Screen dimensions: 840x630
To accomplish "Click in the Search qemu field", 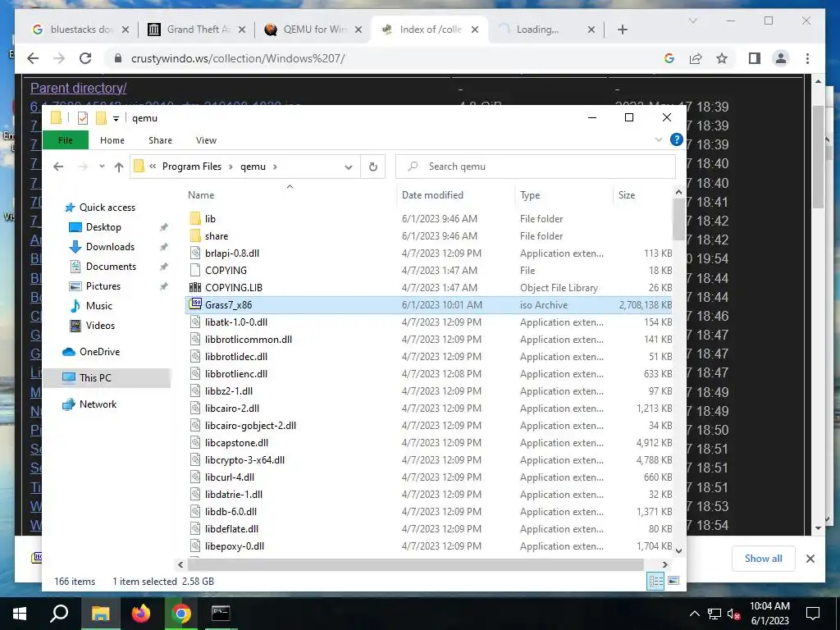I will point(536,167).
